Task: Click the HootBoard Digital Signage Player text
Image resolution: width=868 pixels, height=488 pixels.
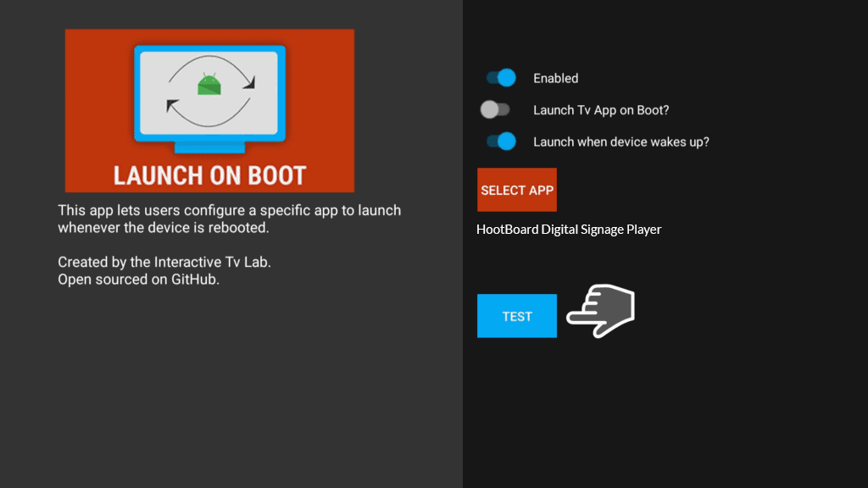Action: pyautogui.click(x=568, y=230)
